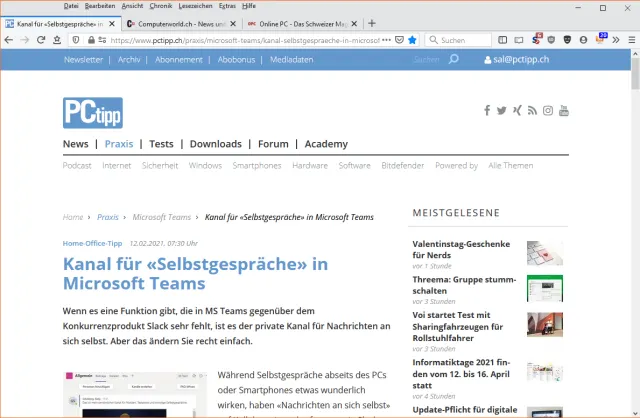Open the RSS feed icon
Image resolution: width=640 pixels, height=418 pixels.
pos(532,110)
